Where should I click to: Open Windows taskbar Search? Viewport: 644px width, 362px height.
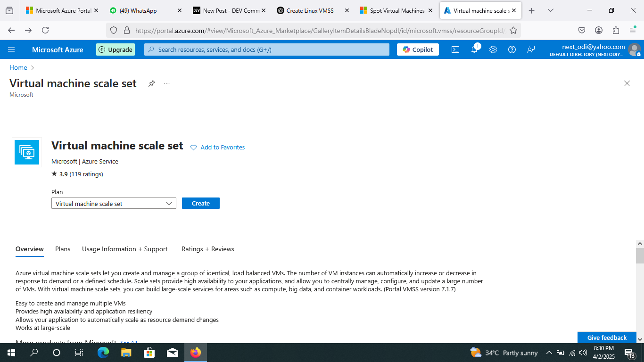click(34, 353)
